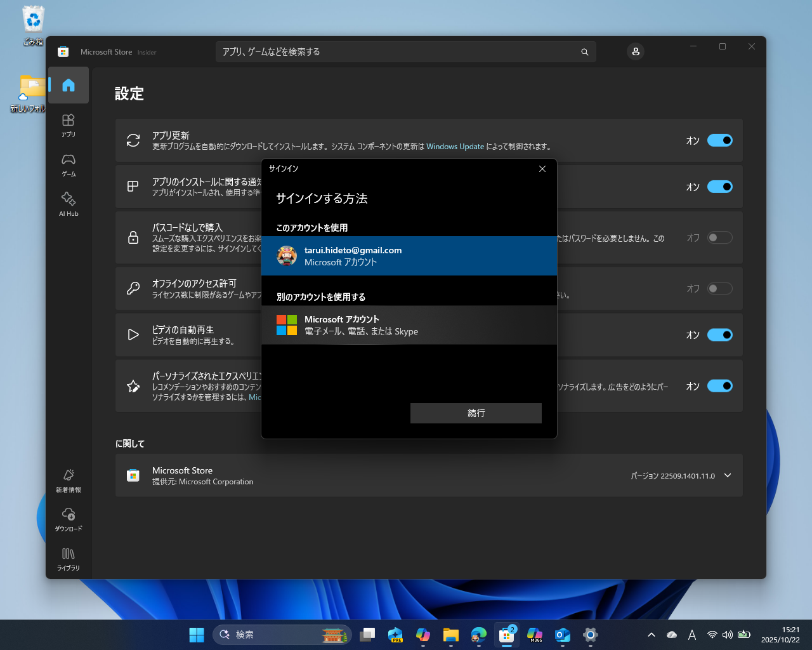Expand the Microsoft Store version details chevron
This screenshot has width=812, height=650.
[728, 475]
